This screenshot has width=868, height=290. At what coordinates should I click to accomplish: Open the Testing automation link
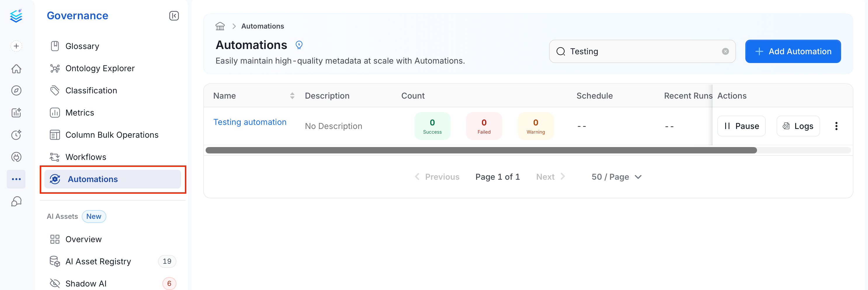(x=250, y=122)
